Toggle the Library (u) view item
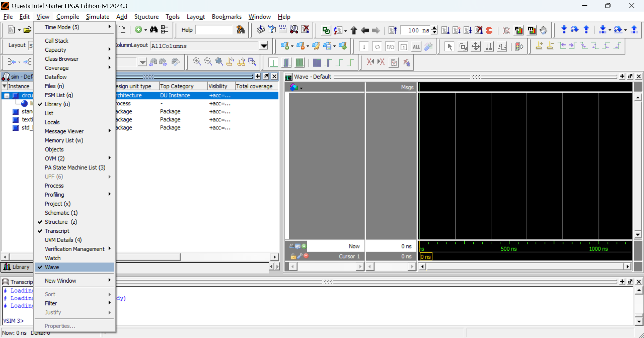This screenshot has height=338, width=644. [57, 104]
